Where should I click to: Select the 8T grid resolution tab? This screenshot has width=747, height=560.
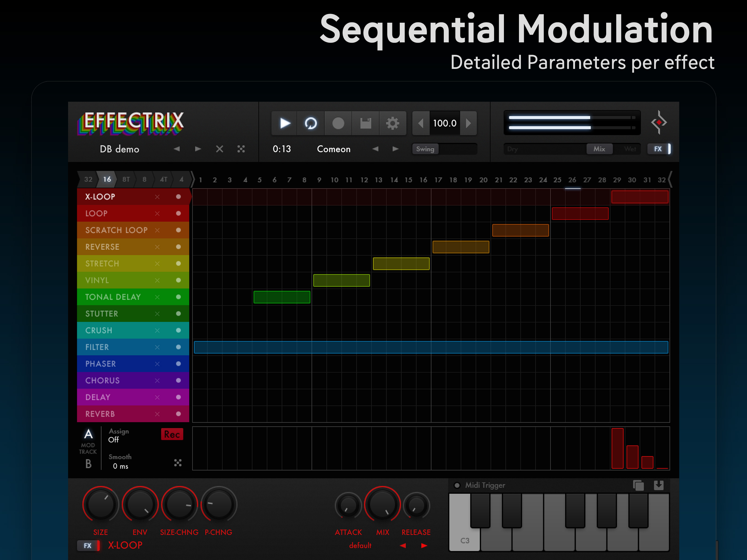pyautogui.click(x=126, y=179)
